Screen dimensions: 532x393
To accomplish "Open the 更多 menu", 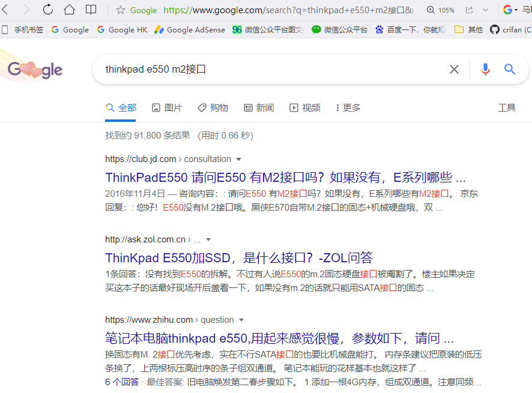I will coord(348,108).
